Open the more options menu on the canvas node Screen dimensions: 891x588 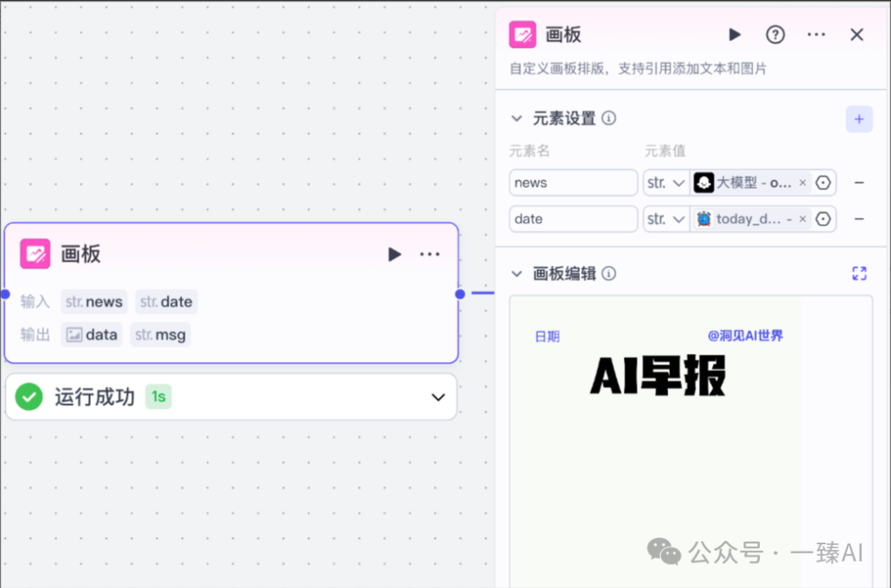pos(430,254)
